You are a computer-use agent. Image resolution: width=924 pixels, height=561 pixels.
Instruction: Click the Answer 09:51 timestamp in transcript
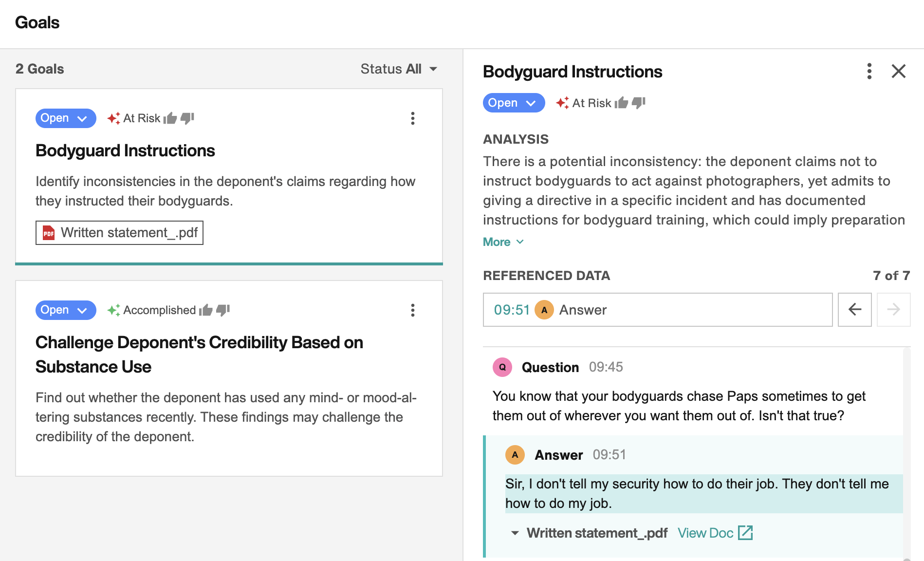point(610,455)
